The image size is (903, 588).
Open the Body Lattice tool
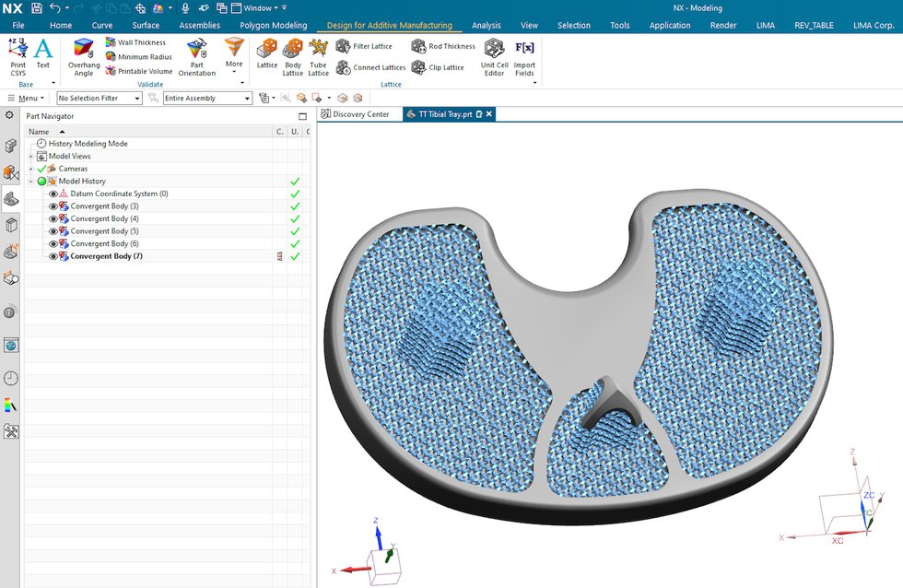[292, 57]
